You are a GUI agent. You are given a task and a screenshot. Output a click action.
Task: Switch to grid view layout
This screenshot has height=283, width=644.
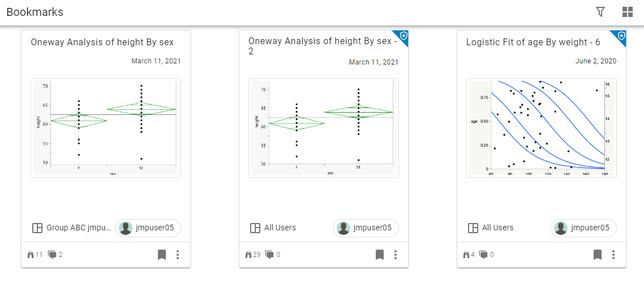(x=627, y=12)
